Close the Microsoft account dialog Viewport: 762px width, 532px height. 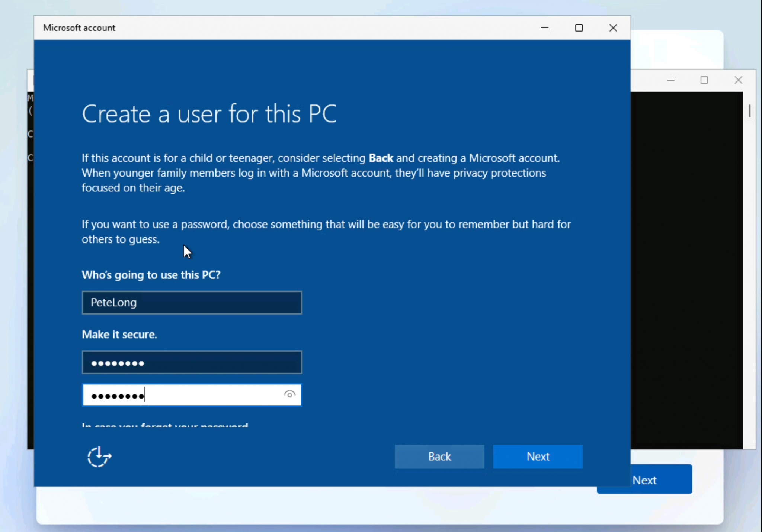coord(613,28)
